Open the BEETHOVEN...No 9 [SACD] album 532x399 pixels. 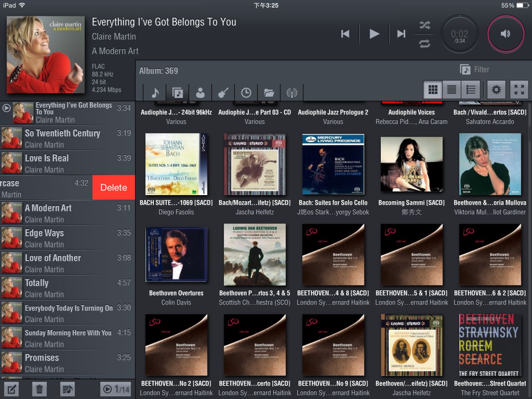333,345
